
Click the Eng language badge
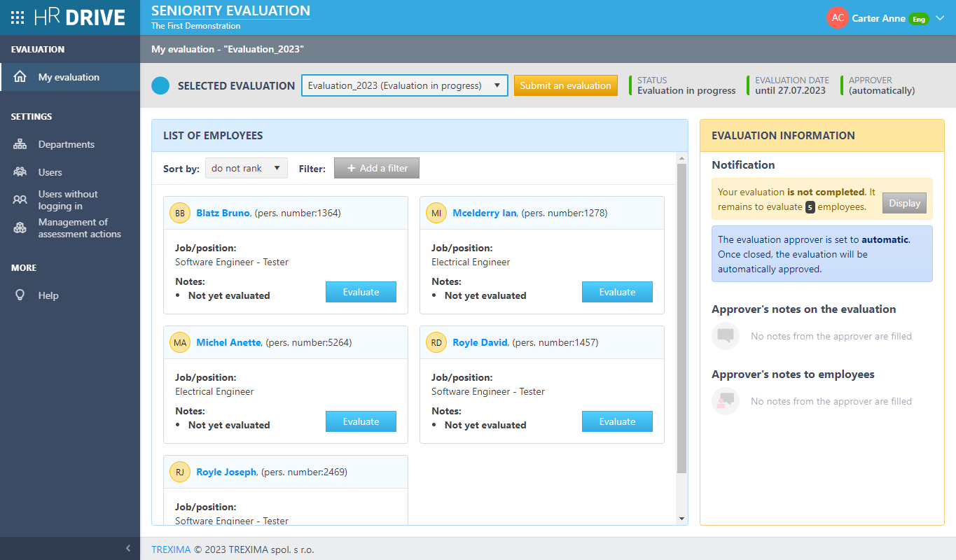click(x=918, y=19)
